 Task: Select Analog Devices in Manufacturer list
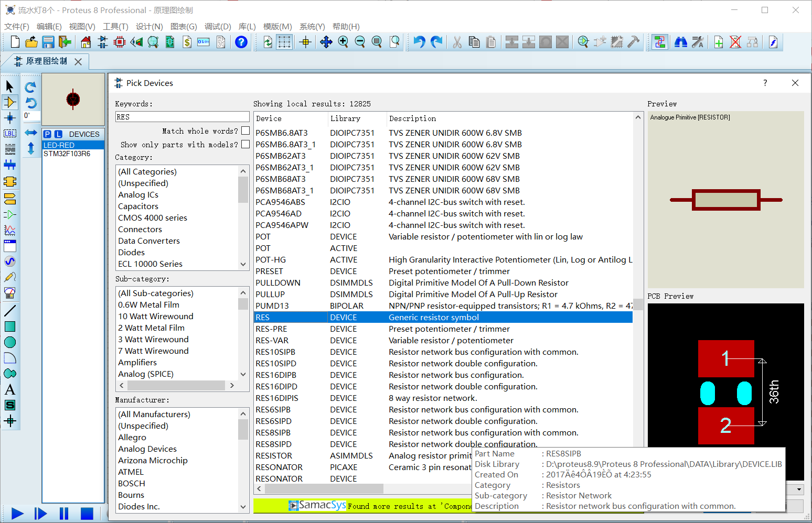click(147, 449)
